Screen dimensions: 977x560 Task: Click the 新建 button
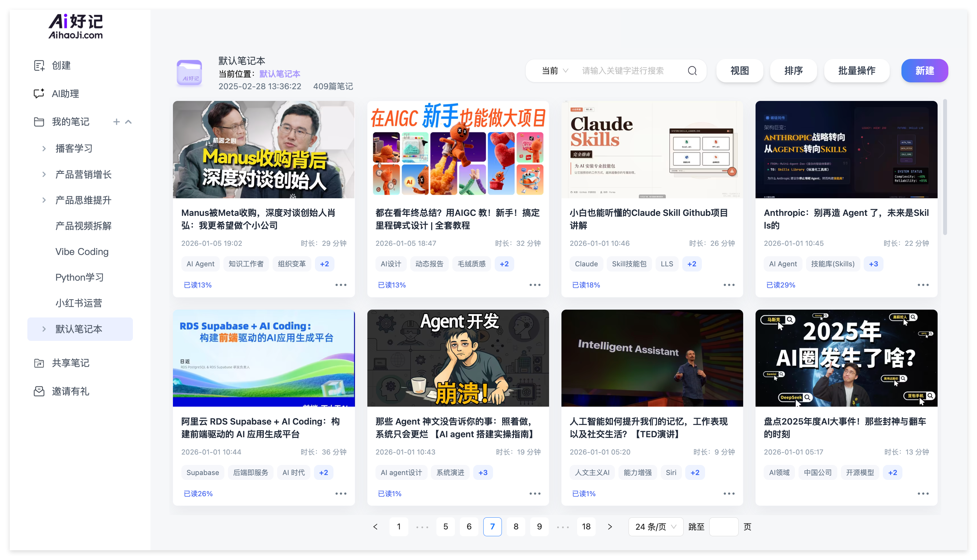coord(924,71)
